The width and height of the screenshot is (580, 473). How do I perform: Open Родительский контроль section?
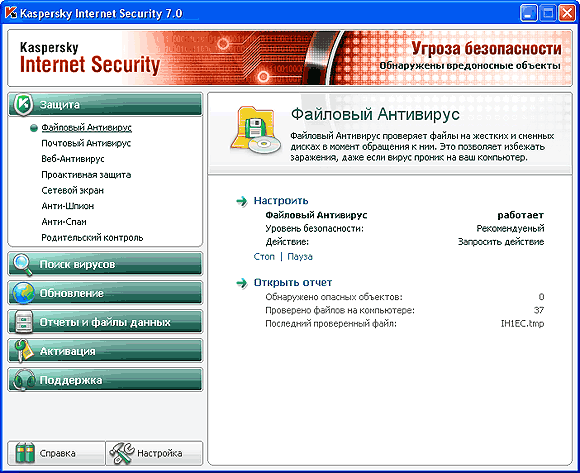tap(92, 237)
